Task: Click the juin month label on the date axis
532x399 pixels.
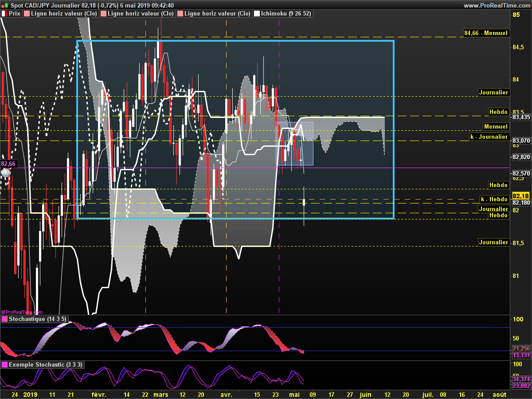Action: (x=365, y=394)
